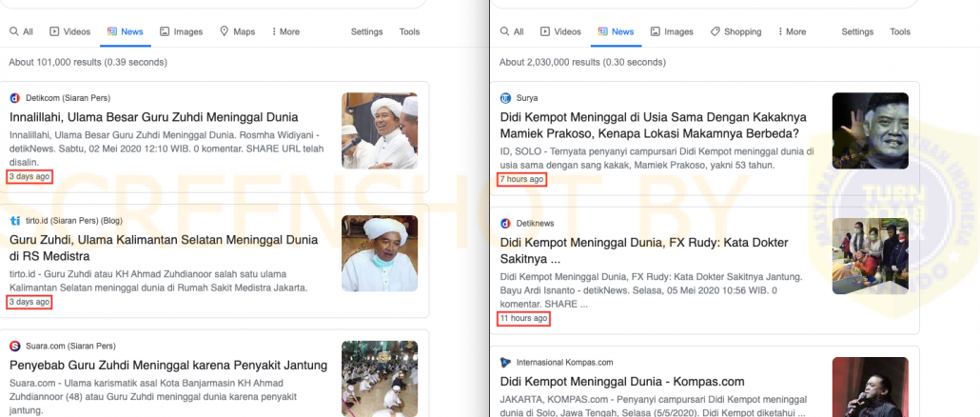Click snippet starting ID, SOLO - Ternyata penyanyi

tap(657, 158)
